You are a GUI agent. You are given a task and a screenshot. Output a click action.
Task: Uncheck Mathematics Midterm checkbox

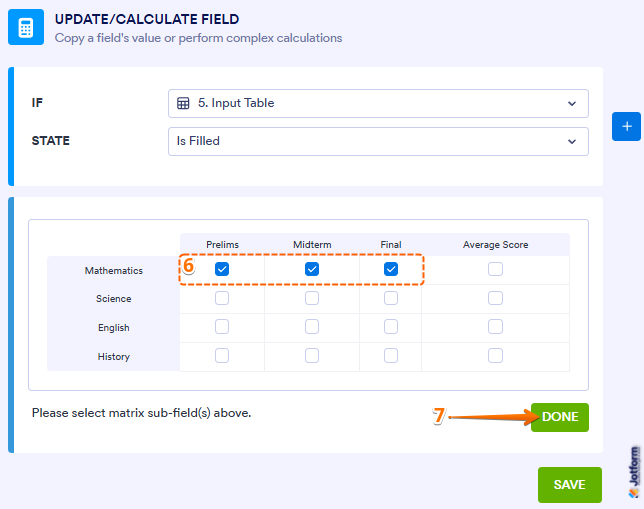(312, 269)
